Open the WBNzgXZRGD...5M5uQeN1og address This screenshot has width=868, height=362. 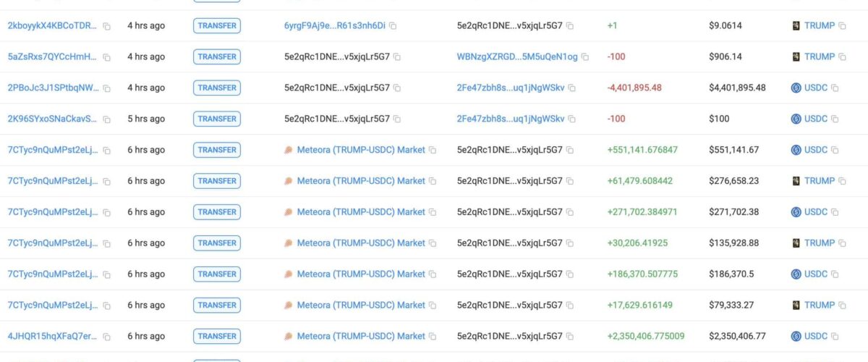pyautogui.click(x=517, y=56)
